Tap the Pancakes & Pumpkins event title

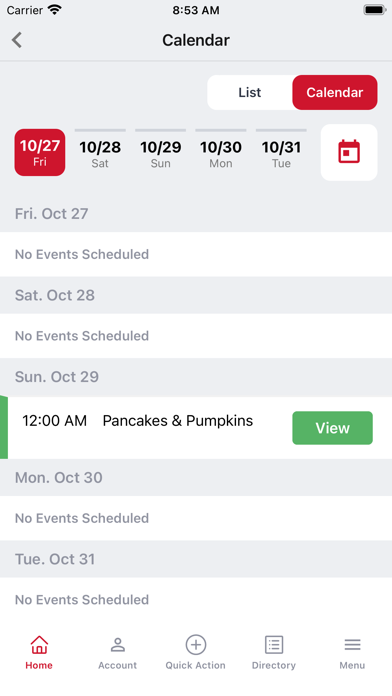tap(178, 421)
